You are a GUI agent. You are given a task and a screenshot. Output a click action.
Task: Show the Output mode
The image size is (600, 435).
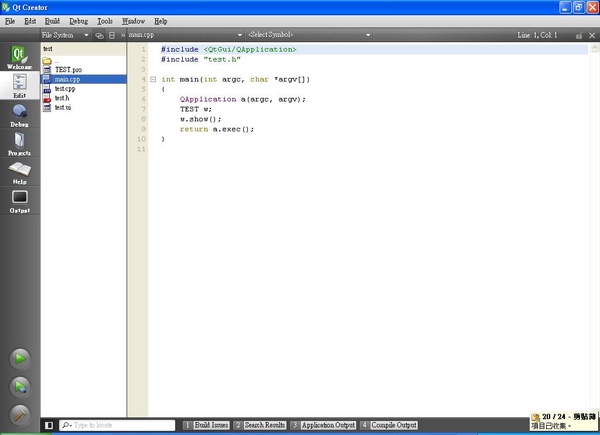pos(19,201)
